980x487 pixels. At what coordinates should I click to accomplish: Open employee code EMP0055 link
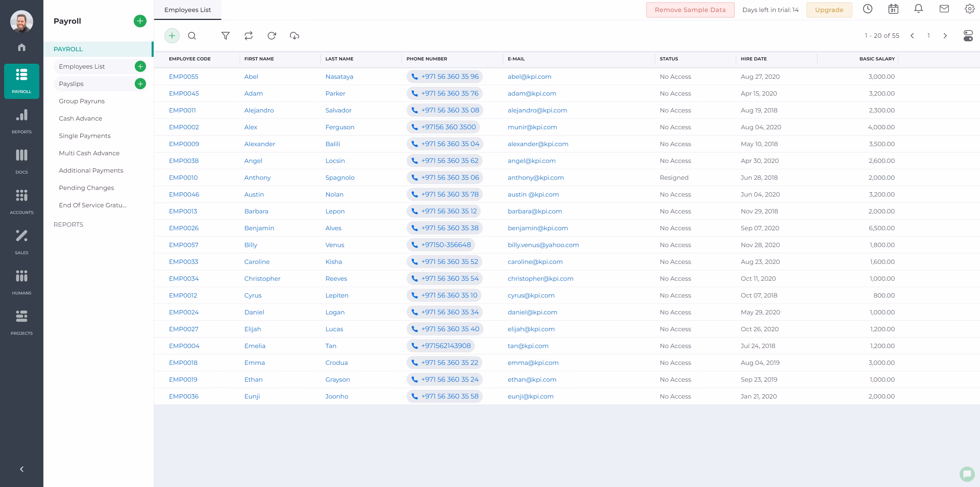[184, 77]
